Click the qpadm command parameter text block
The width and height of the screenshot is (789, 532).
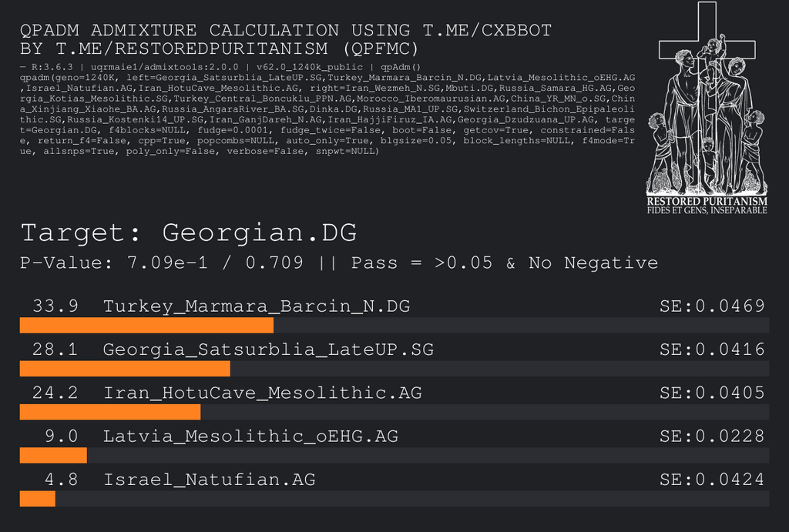pyautogui.click(x=327, y=114)
